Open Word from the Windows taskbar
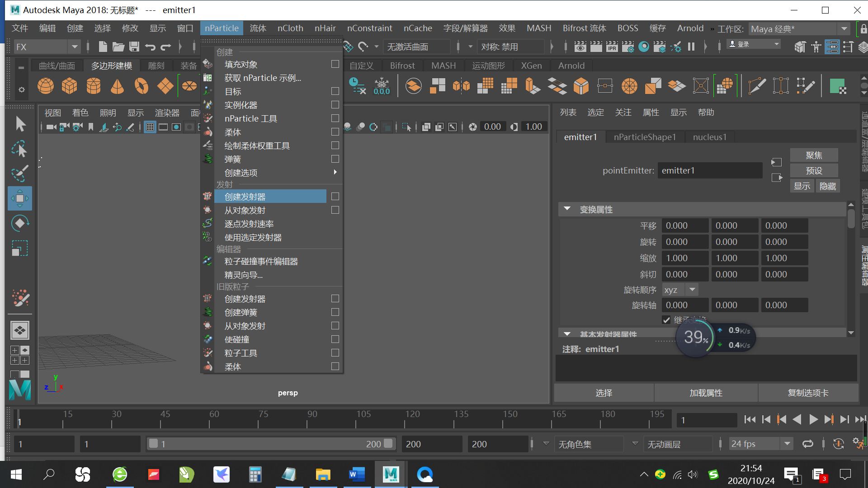This screenshot has width=868, height=488. [x=357, y=474]
